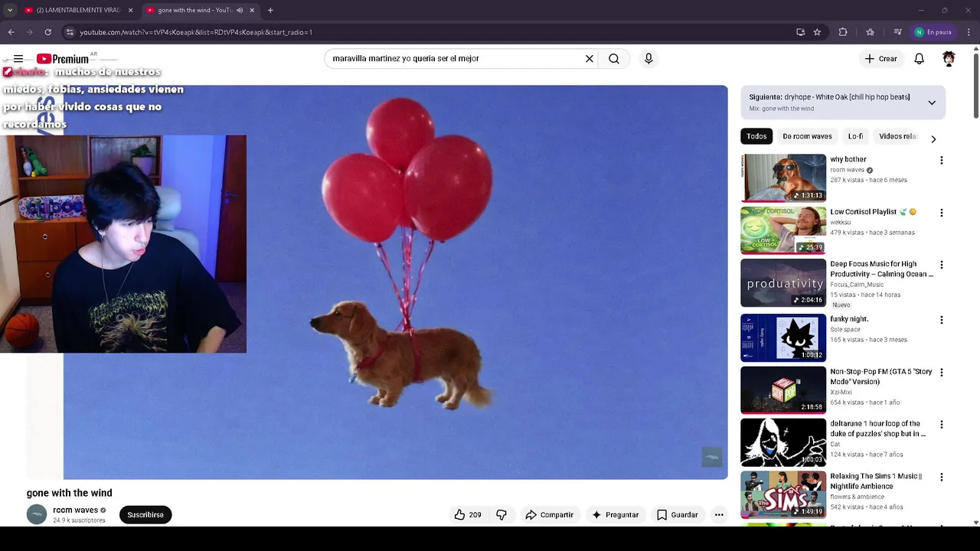Go back in browser history
Screen dimensions: 980x551
click(x=11, y=32)
